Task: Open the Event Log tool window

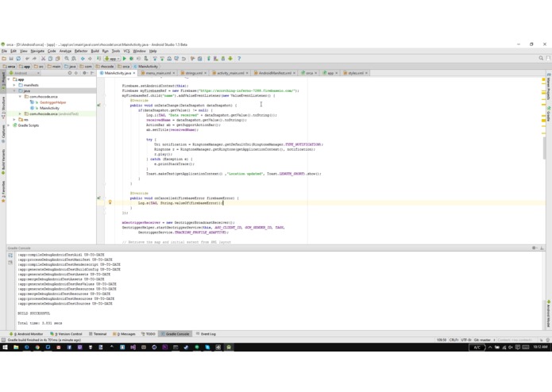Action: point(206,334)
